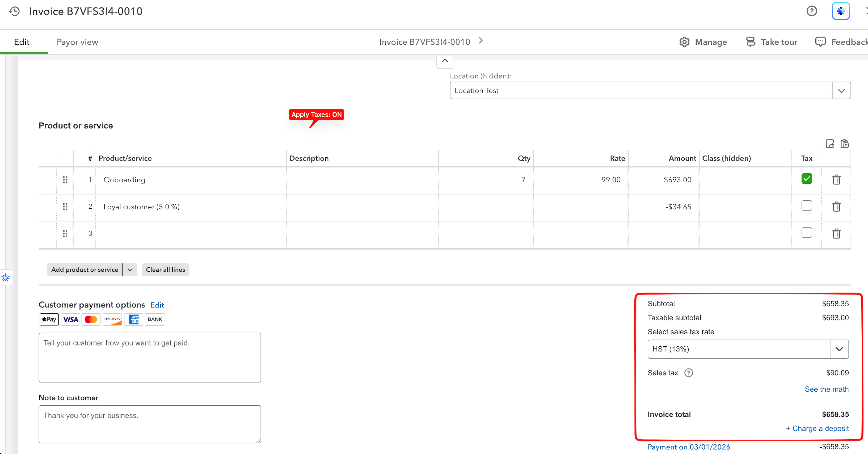Open the Intuit Assist sparkle button
Screen dimensions: 868x454
[840, 11]
